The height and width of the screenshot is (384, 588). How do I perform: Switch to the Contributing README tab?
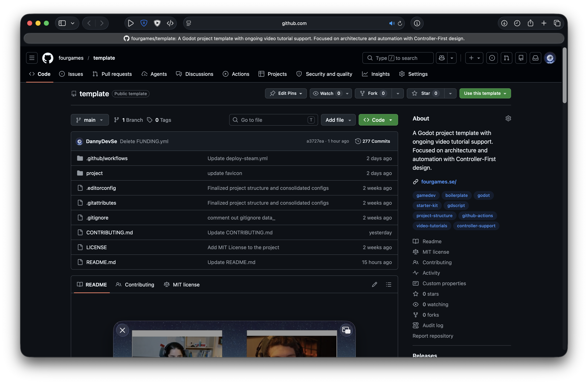[135, 284]
